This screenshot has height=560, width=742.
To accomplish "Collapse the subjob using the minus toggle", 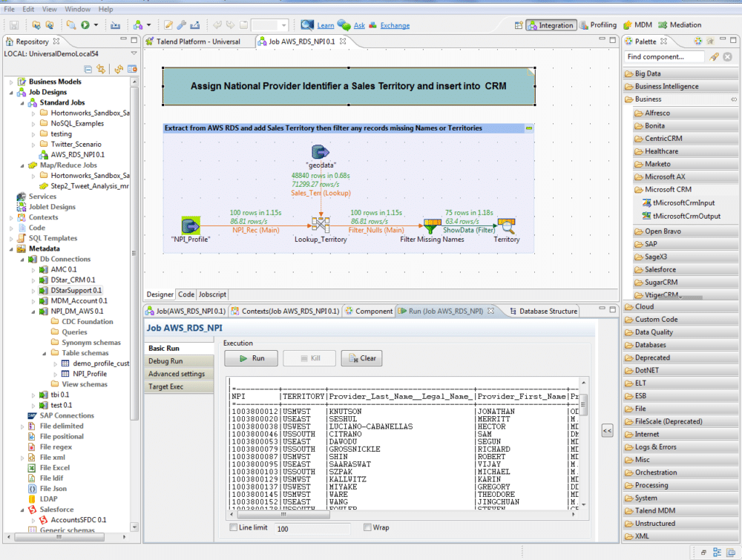I will tap(529, 128).
